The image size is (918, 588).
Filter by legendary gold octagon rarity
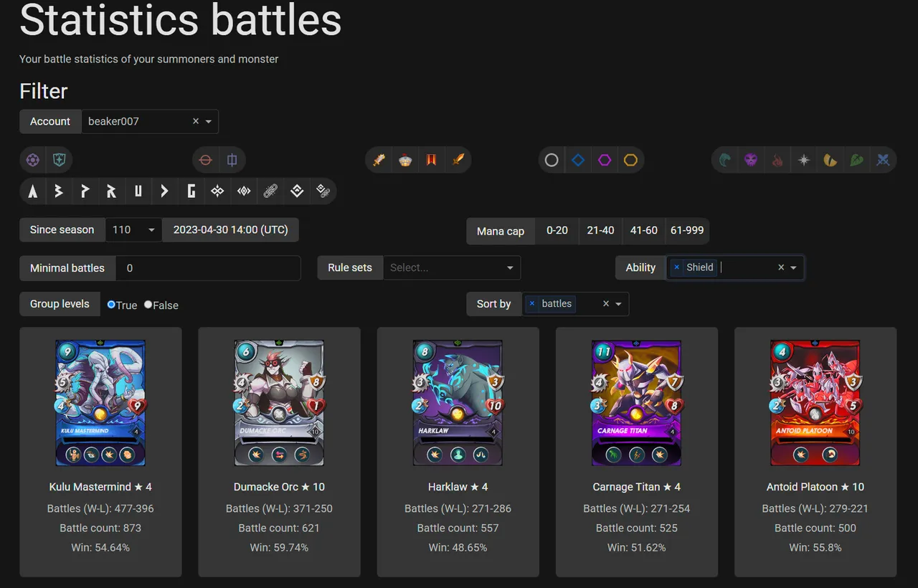click(x=630, y=160)
